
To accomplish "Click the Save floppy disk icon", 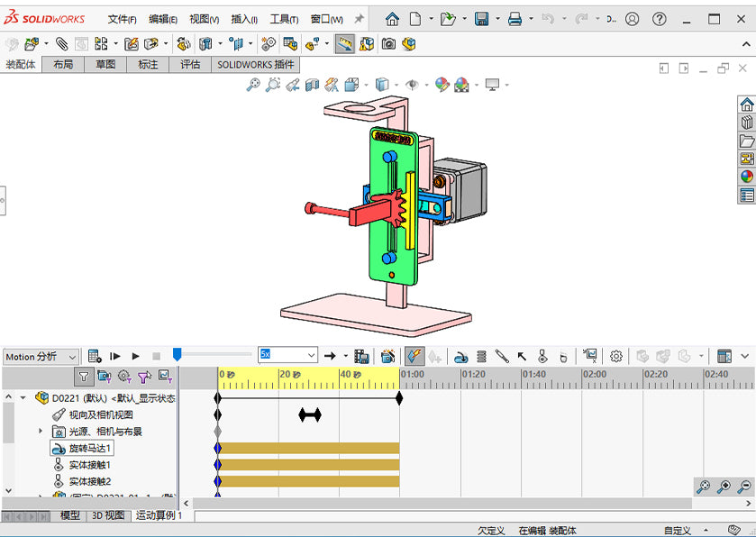I will click(481, 19).
